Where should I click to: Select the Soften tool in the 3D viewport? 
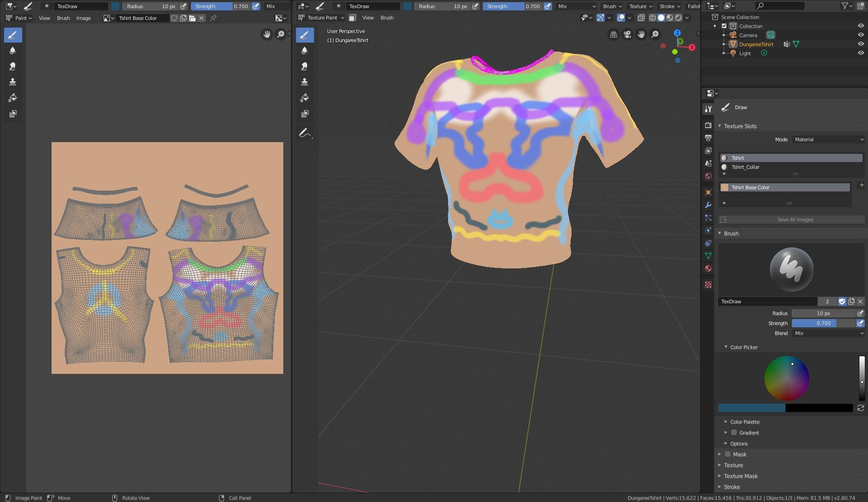[305, 51]
